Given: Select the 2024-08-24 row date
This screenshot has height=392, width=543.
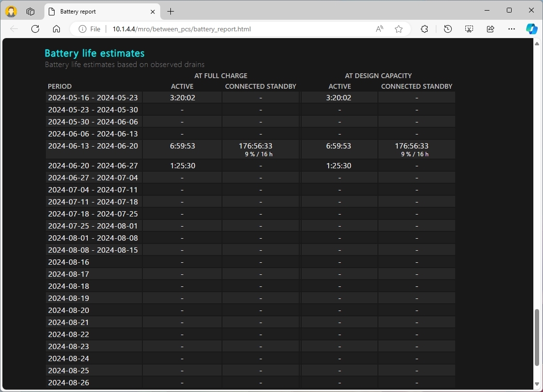Looking at the screenshot, I should coord(69,358).
